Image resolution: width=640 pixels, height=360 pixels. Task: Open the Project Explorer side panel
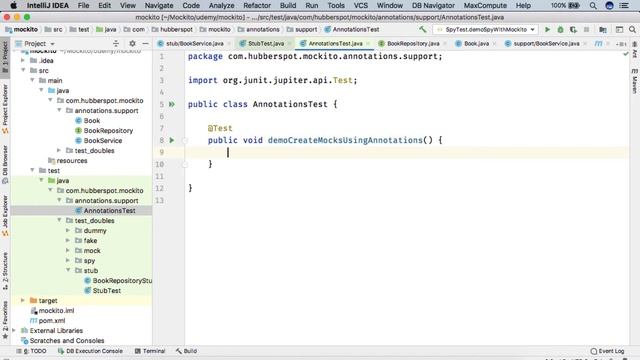coord(5,109)
